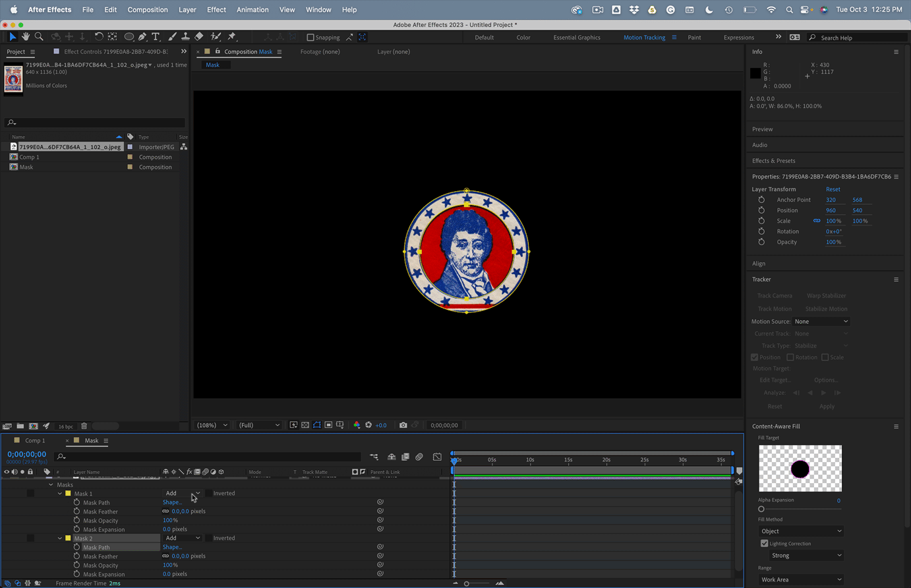The height and width of the screenshot is (588, 911).
Task: Expand the Effects & Presets panel
Action: (x=774, y=161)
